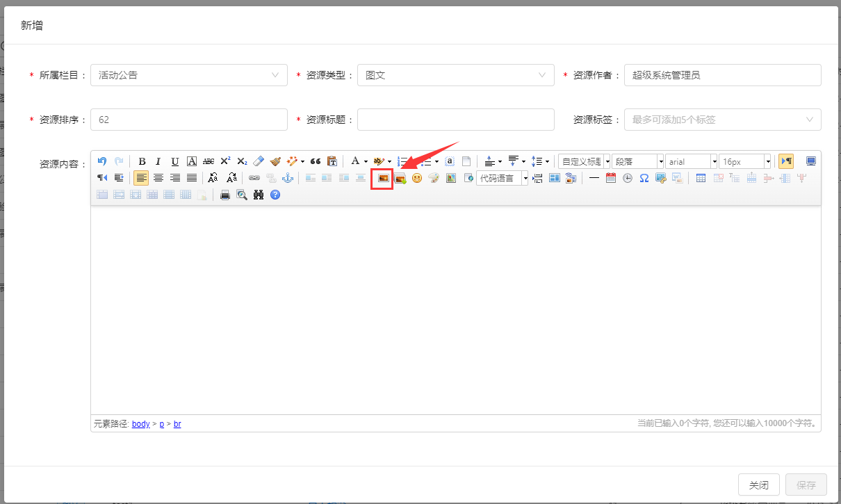The height and width of the screenshot is (504, 841).
Task: Click the select all icon
Action: tap(450, 161)
